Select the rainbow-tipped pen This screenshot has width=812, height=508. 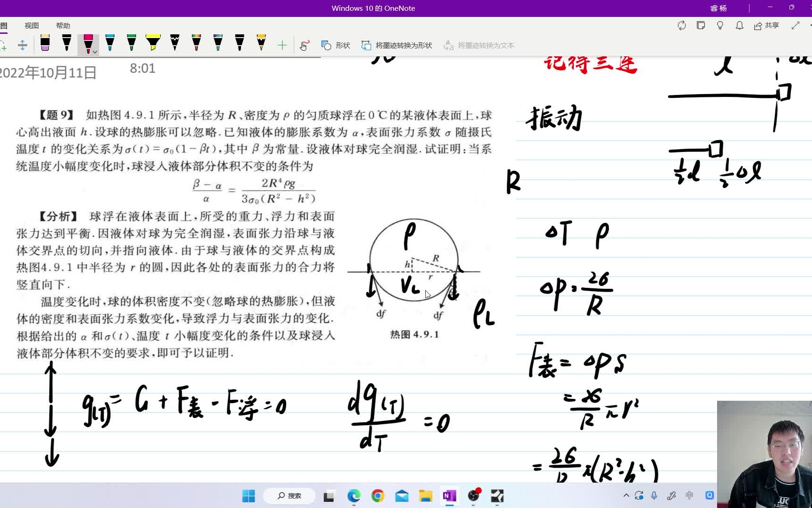196,43
